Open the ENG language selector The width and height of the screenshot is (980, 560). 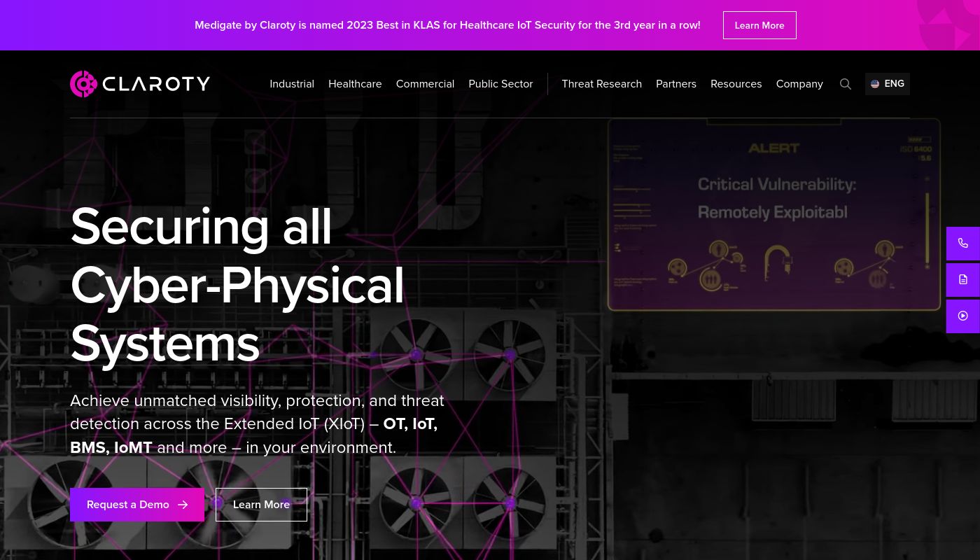point(888,84)
